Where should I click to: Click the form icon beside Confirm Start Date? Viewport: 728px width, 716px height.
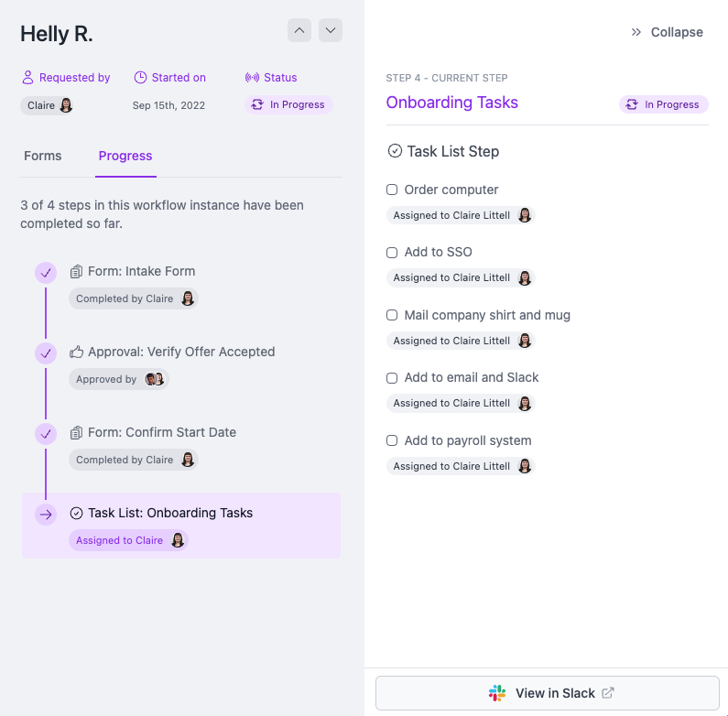pos(77,432)
